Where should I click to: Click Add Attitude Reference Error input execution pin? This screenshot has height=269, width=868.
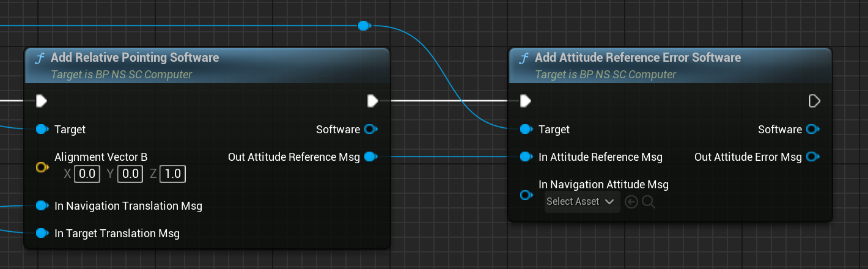click(x=526, y=100)
